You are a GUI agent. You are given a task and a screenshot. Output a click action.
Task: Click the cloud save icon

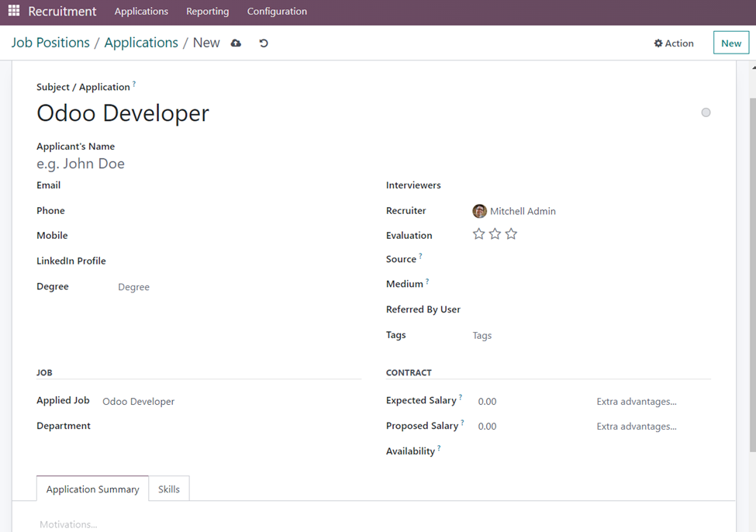(236, 43)
